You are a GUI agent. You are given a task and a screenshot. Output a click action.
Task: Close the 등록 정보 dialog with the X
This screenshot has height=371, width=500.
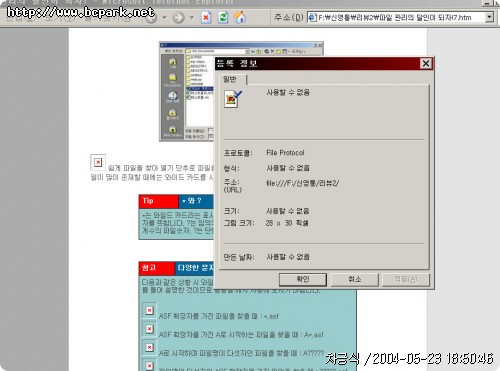click(426, 63)
